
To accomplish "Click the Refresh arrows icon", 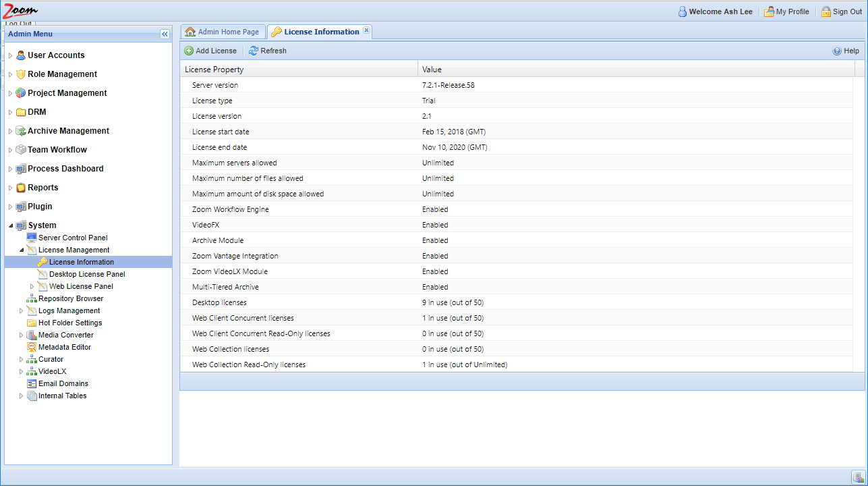I will tap(254, 51).
